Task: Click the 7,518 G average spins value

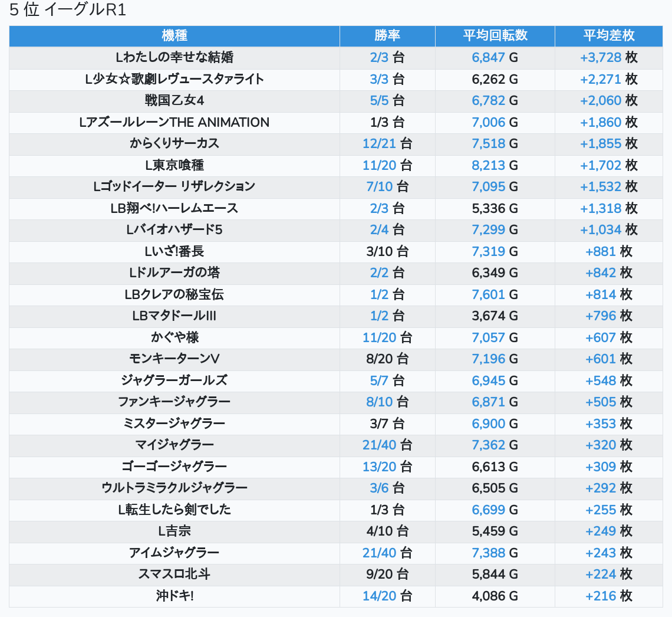Action: click(495, 144)
